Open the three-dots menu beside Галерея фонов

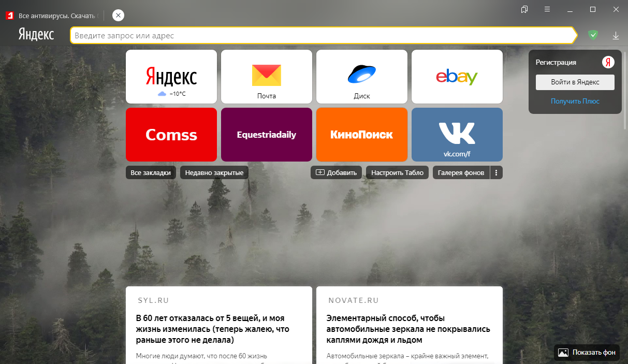pyautogui.click(x=496, y=172)
